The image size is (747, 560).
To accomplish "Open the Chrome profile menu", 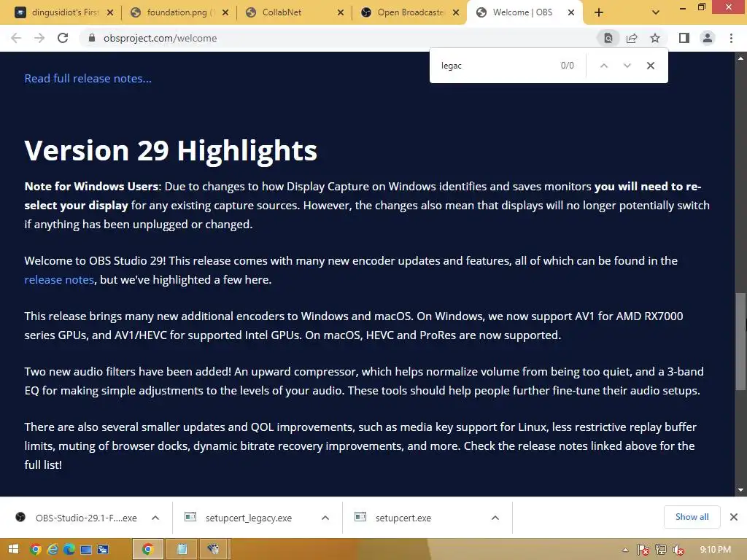I will (708, 38).
